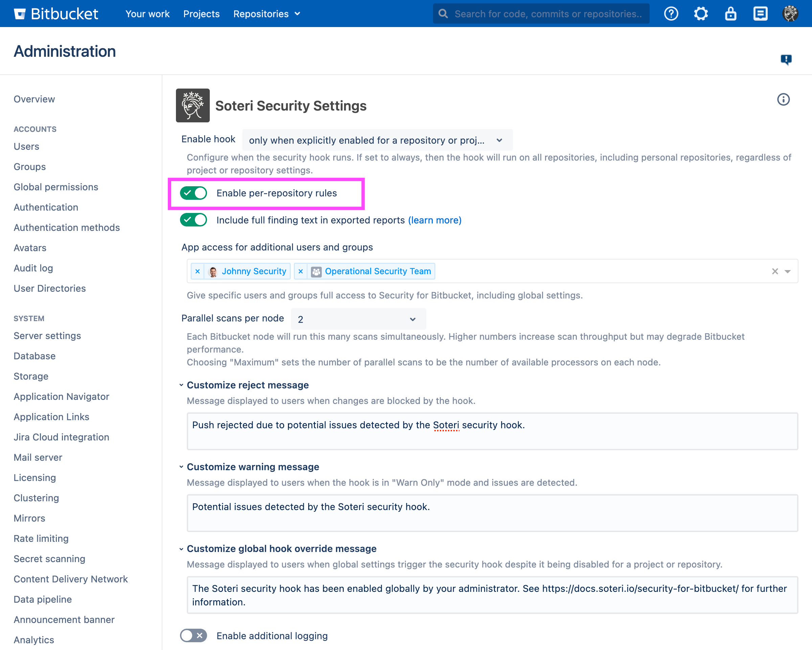This screenshot has width=812, height=650.
Task: Open Parallel scans per node dropdown
Action: 358,319
